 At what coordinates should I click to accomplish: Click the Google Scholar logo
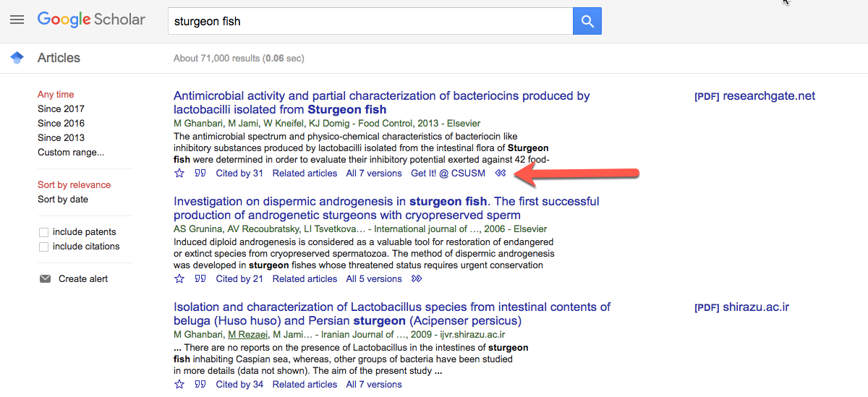(x=91, y=20)
